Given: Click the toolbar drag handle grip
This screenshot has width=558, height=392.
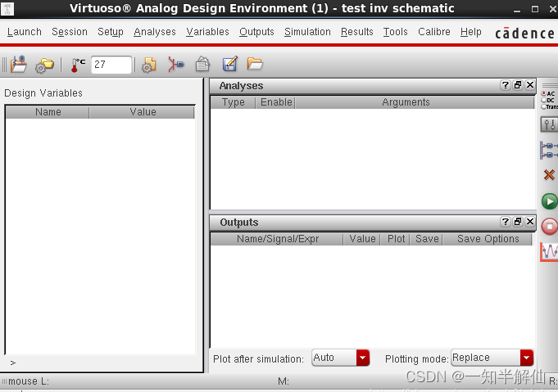Looking at the screenshot, I should point(4,65).
